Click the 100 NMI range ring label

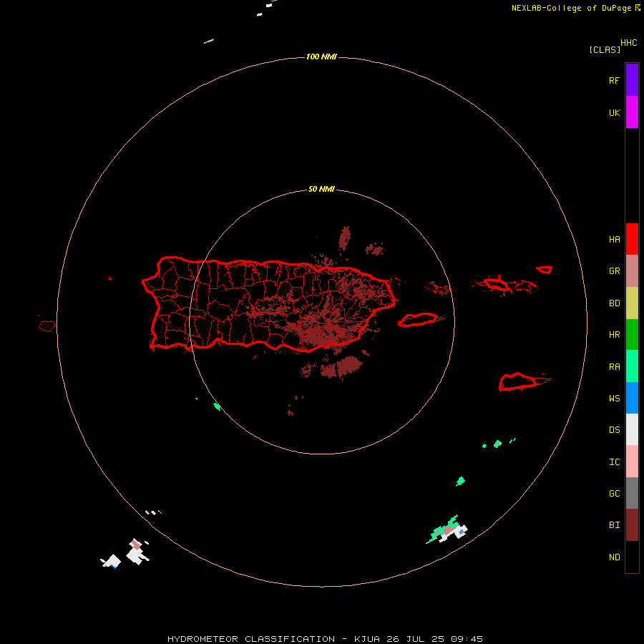tap(321, 57)
